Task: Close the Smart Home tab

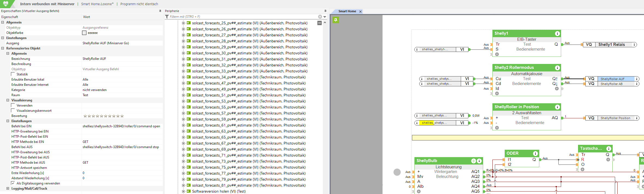Action: (x=360, y=11)
